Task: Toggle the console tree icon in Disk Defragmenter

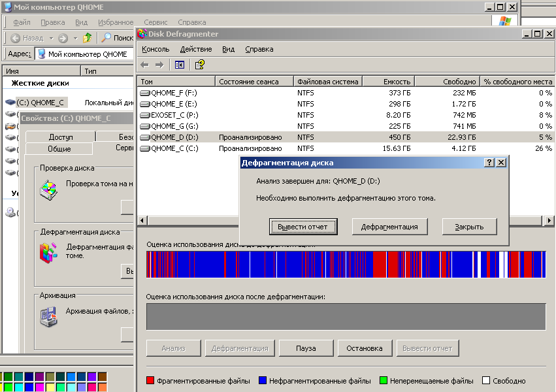Action: tap(180, 65)
